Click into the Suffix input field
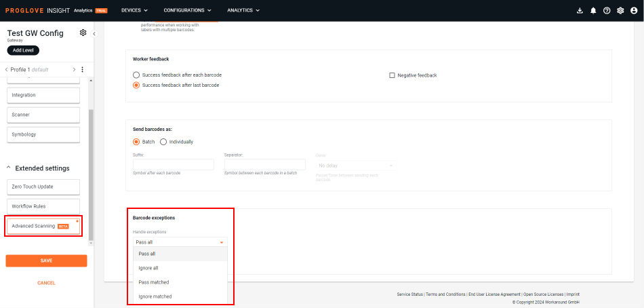This screenshot has width=644, height=308. click(x=174, y=165)
